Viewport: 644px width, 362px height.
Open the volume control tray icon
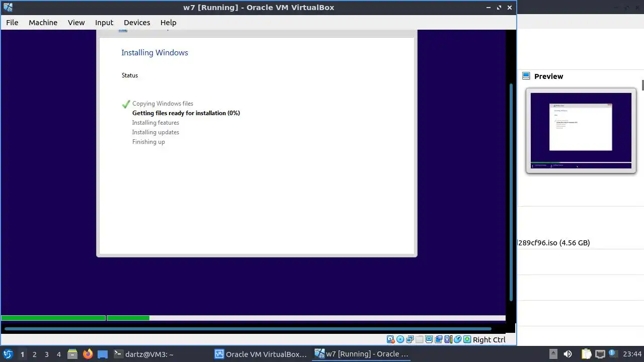click(568, 354)
